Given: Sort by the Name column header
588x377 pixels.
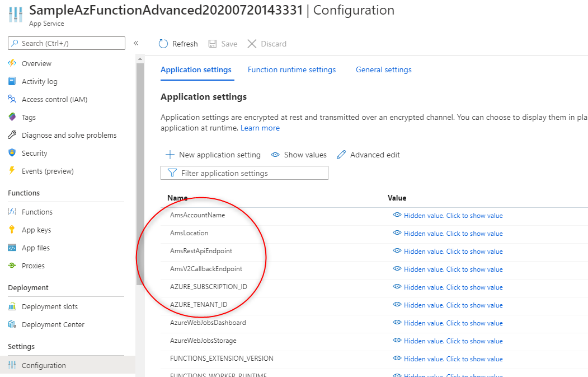Looking at the screenshot, I should pyautogui.click(x=177, y=198).
